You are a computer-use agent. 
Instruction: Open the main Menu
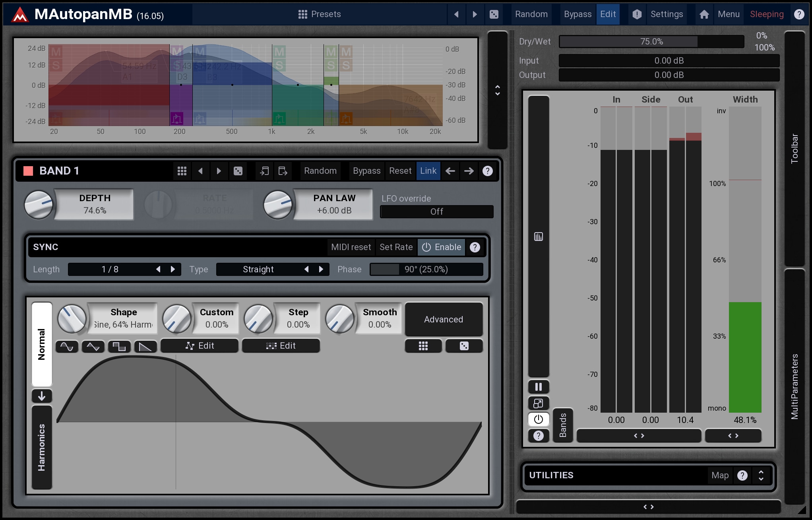[x=729, y=14]
